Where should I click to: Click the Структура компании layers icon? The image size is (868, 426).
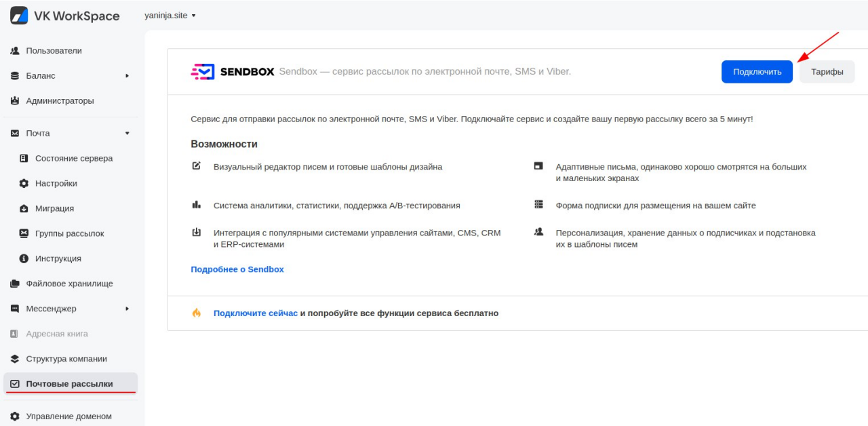15,359
